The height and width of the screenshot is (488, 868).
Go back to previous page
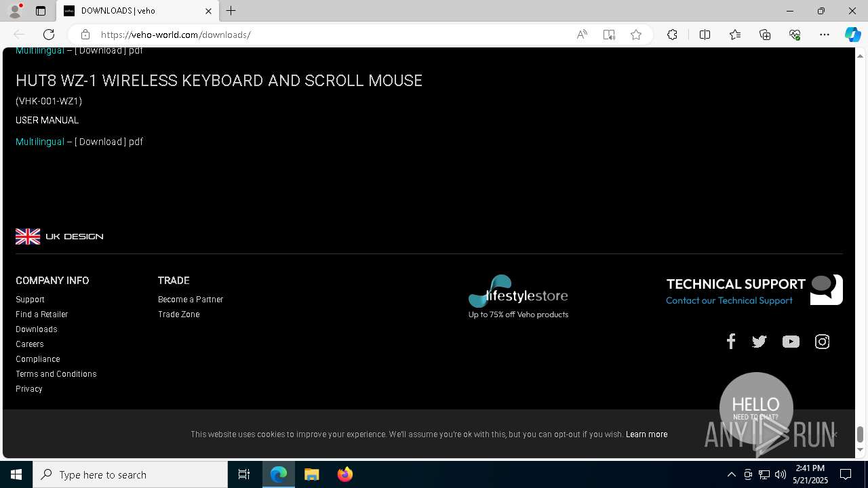[19, 35]
